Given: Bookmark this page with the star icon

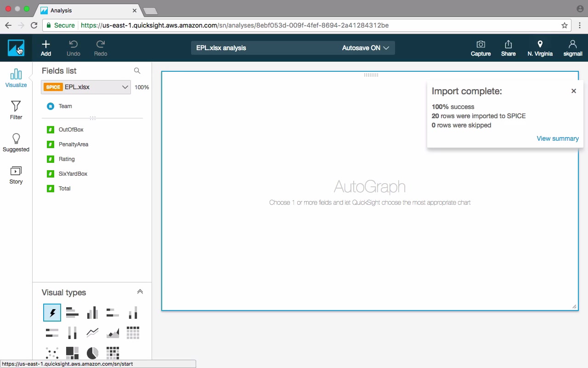Looking at the screenshot, I should [565, 25].
